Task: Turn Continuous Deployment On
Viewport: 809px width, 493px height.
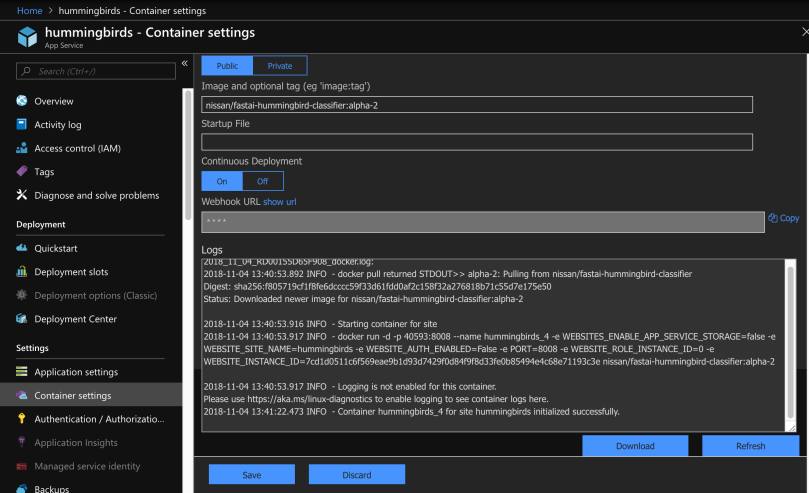Action: pos(222,181)
